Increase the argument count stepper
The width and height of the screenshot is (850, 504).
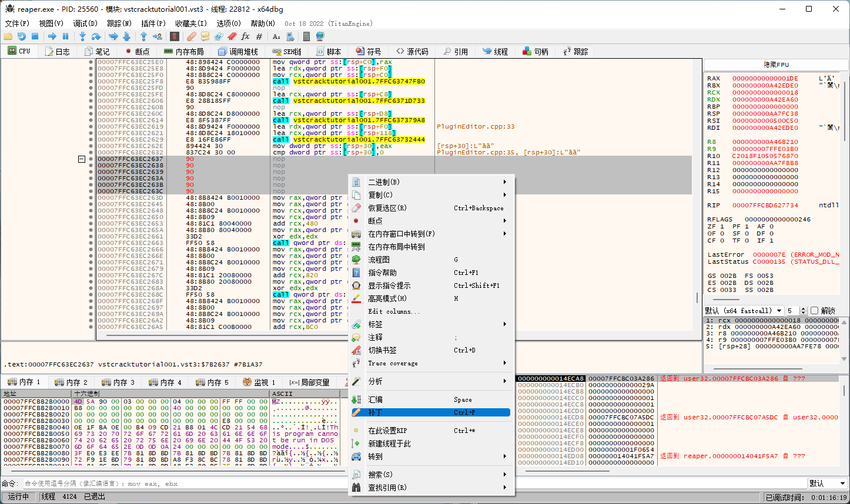(x=805, y=308)
